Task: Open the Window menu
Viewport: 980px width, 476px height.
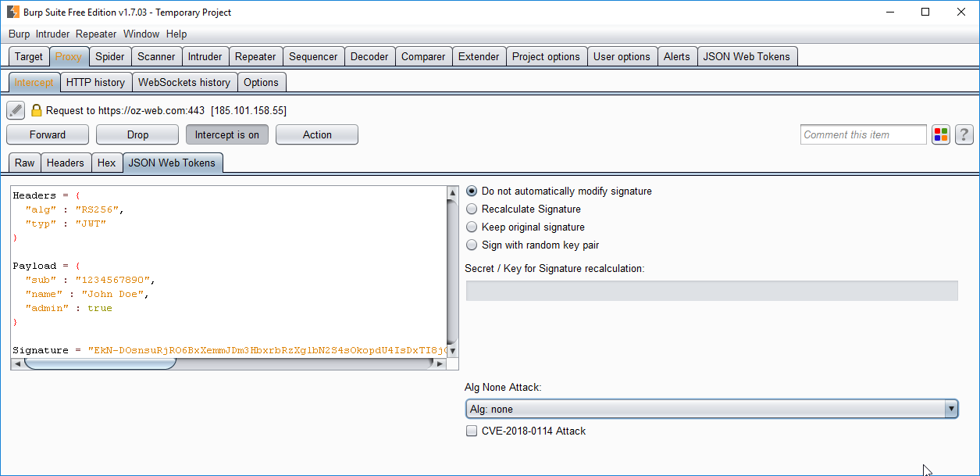Action: [141, 34]
